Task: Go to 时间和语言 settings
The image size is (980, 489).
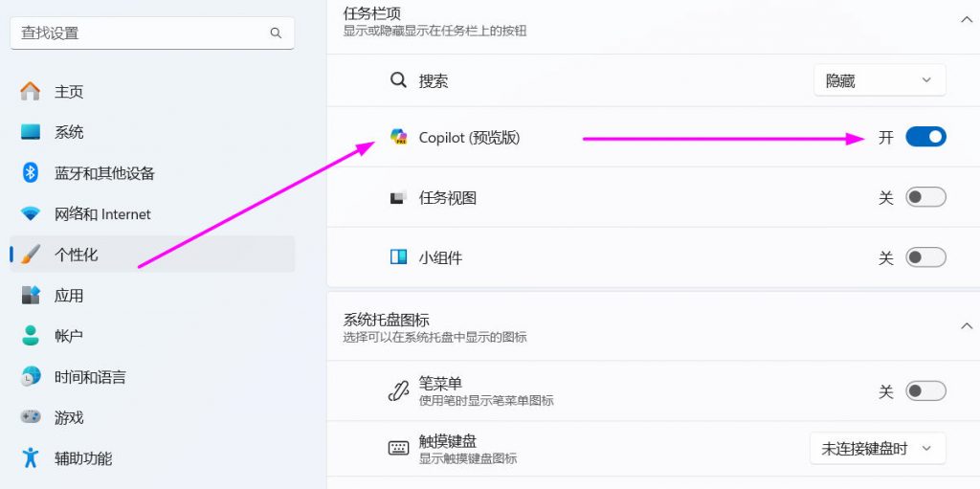Action: coord(90,377)
